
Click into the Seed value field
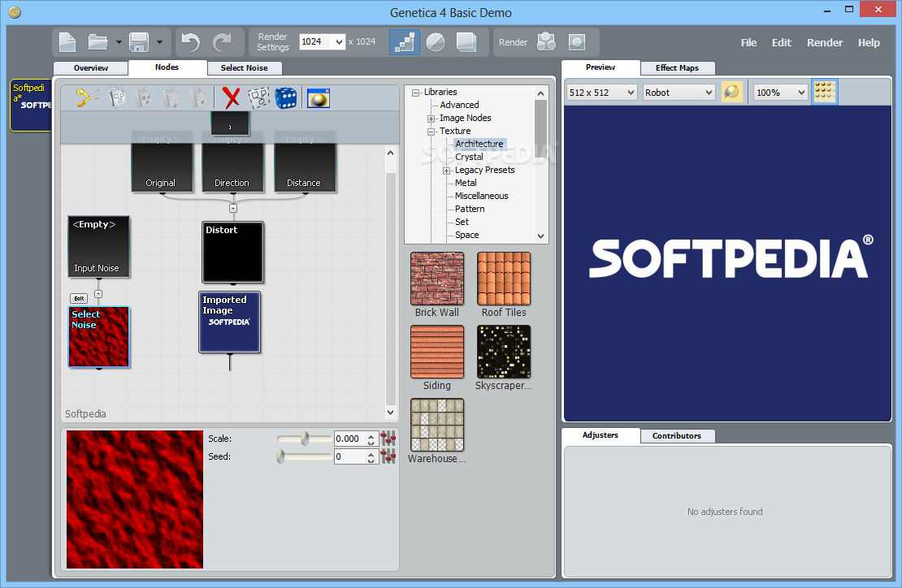[349, 457]
